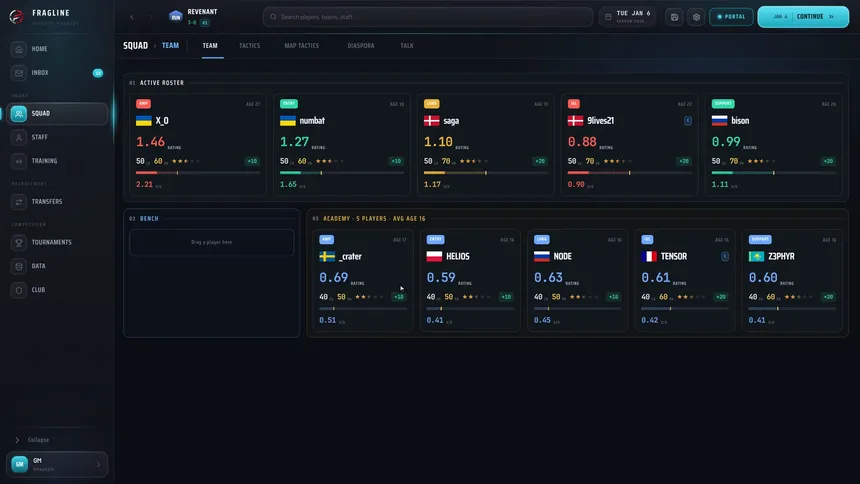Click the Tue Jan 6 date
This screenshot has height=484, width=860.
coord(633,13)
